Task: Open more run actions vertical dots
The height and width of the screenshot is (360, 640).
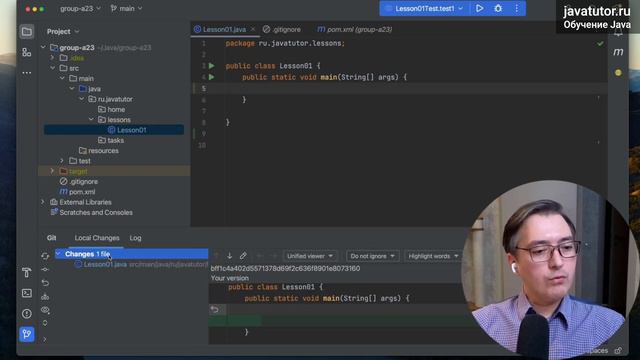Action: point(517,8)
